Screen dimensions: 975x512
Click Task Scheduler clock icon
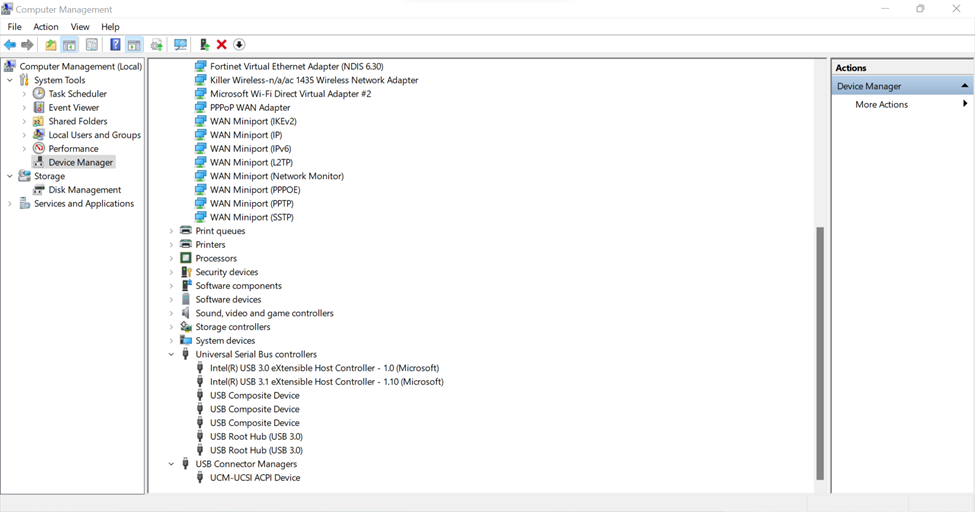[39, 93]
